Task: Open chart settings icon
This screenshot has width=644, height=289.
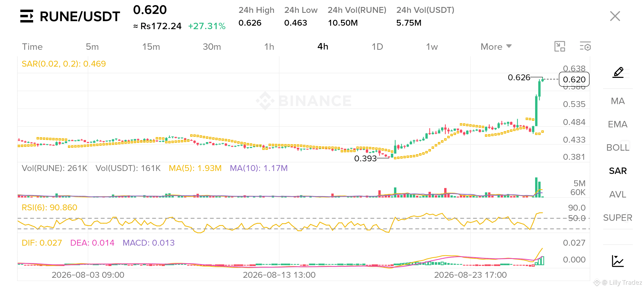Action: tap(585, 46)
